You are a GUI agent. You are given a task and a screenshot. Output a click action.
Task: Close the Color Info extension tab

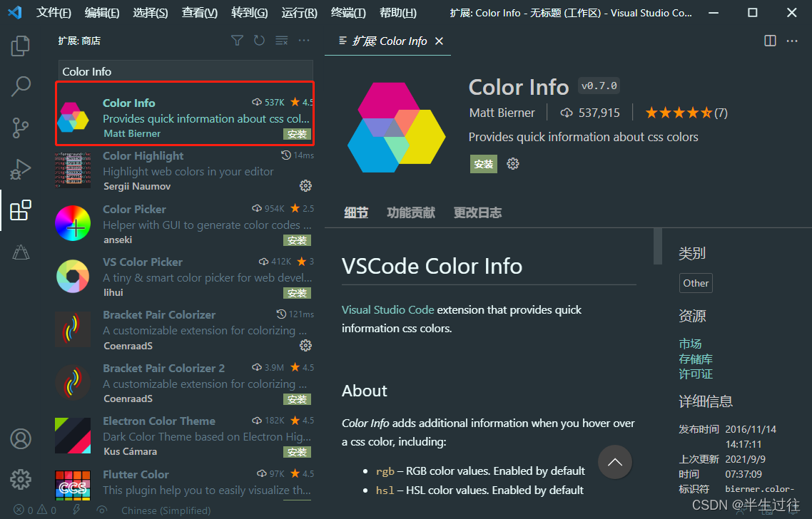click(x=439, y=41)
